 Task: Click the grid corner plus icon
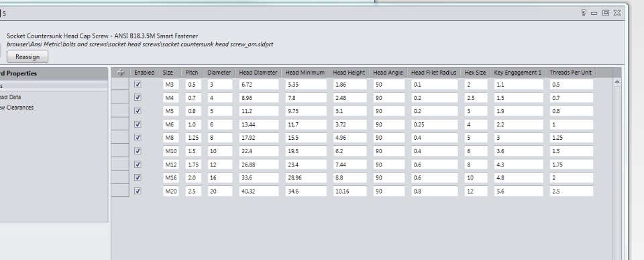pos(120,73)
